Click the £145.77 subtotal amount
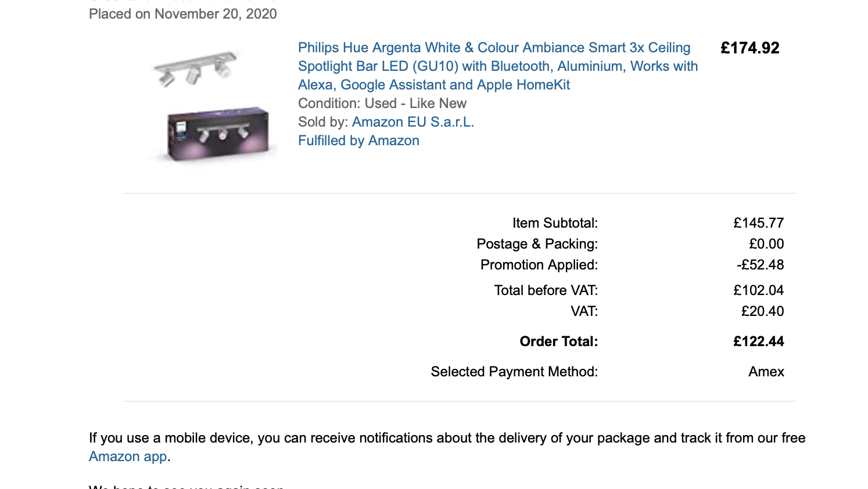 pos(759,223)
